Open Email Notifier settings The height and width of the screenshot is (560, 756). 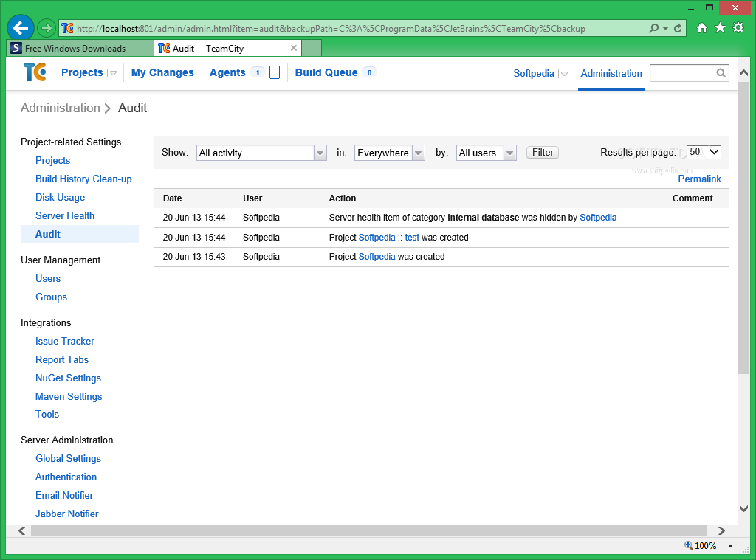point(64,495)
